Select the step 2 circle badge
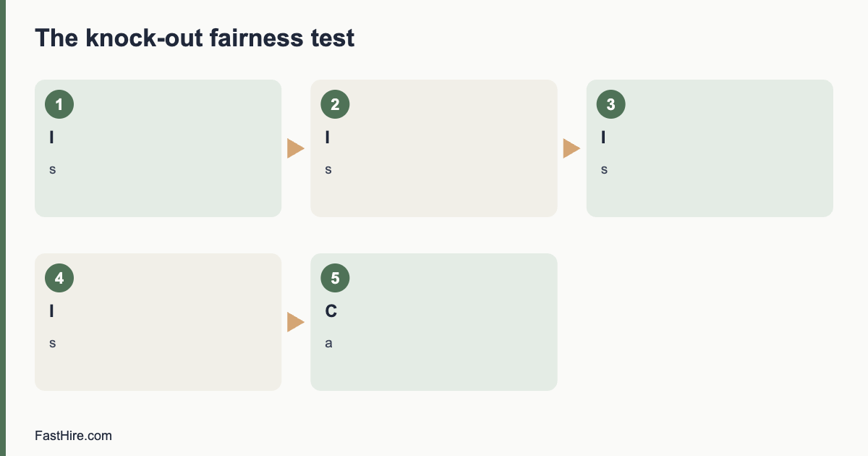 click(335, 104)
